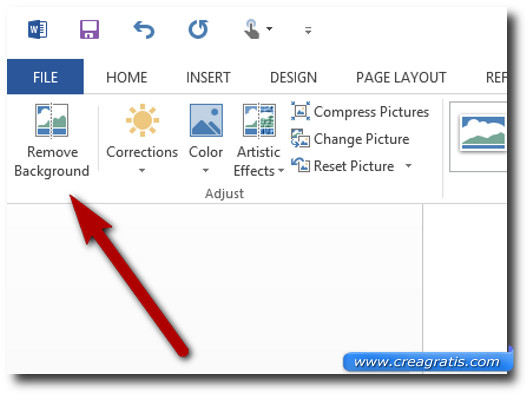The height and width of the screenshot is (397, 530).
Task: Expand the Color dropdown arrow
Action: tap(206, 170)
